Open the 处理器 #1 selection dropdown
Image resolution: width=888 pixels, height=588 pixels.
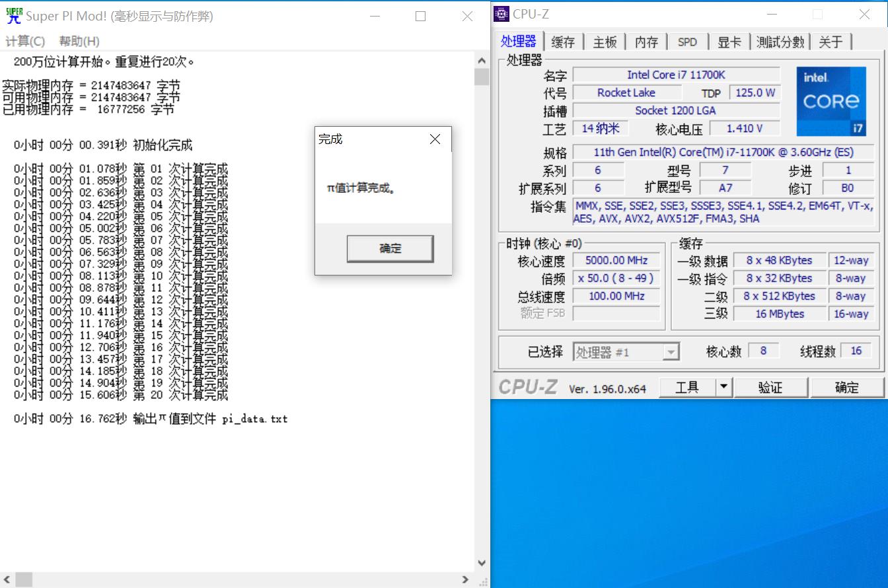point(626,352)
